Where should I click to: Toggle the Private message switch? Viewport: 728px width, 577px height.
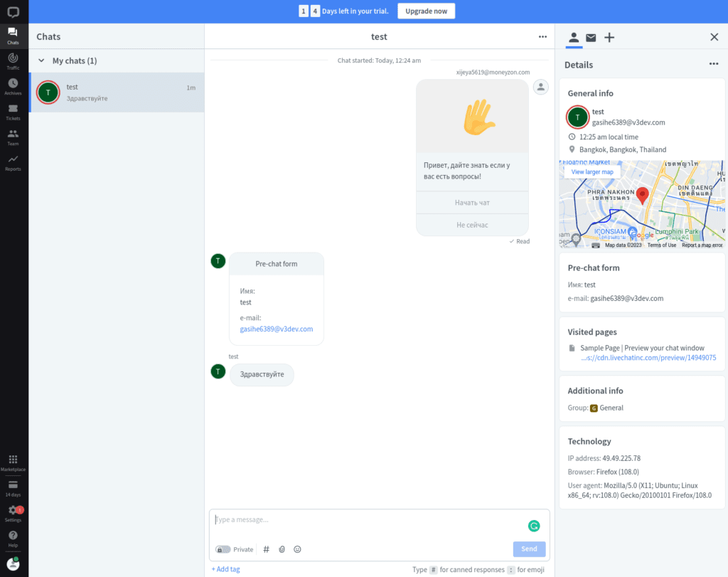click(x=223, y=549)
